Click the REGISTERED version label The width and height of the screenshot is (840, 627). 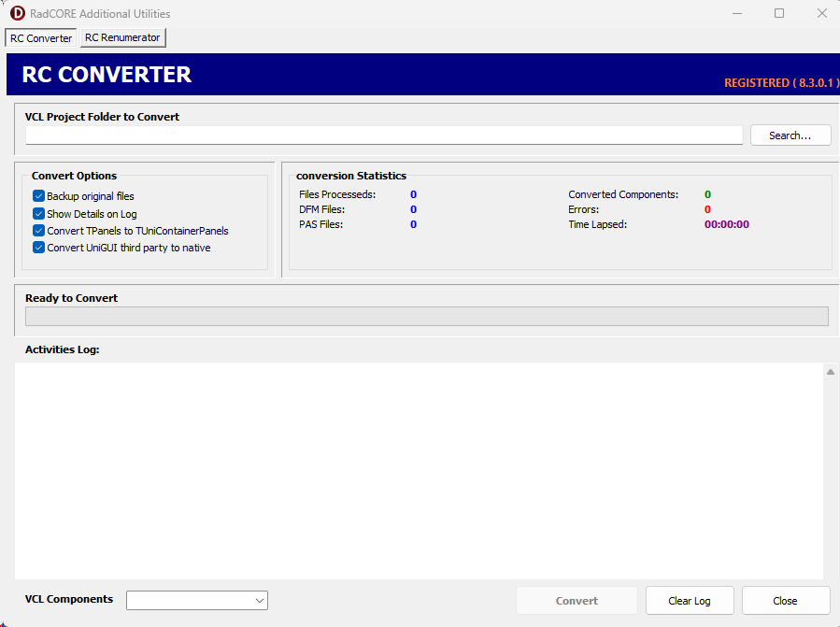(x=780, y=83)
